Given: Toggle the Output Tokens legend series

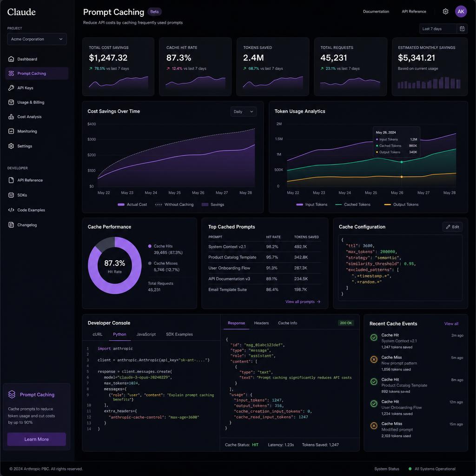Looking at the screenshot, I should pyautogui.click(x=401, y=205).
